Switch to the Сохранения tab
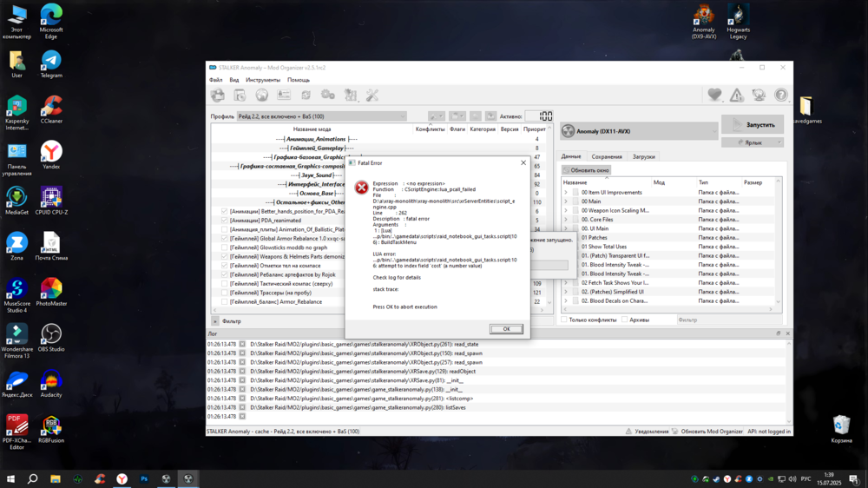Viewport: 868px width, 488px height. (607, 157)
